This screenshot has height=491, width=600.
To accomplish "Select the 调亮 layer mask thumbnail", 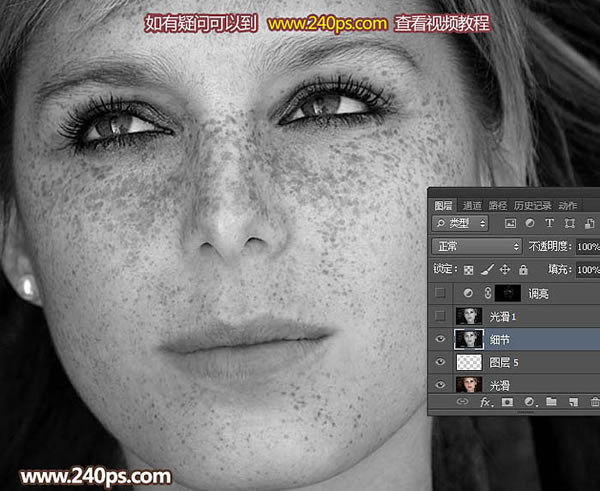I will coord(508,293).
